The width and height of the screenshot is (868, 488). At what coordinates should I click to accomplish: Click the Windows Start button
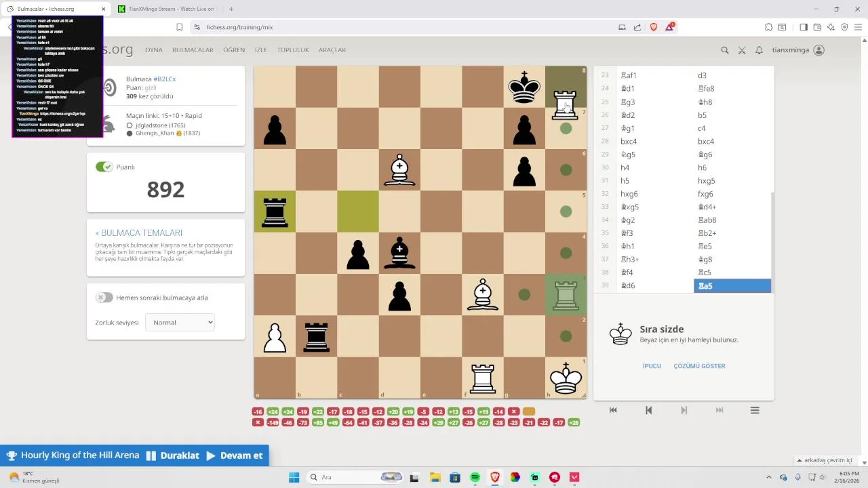tap(294, 477)
